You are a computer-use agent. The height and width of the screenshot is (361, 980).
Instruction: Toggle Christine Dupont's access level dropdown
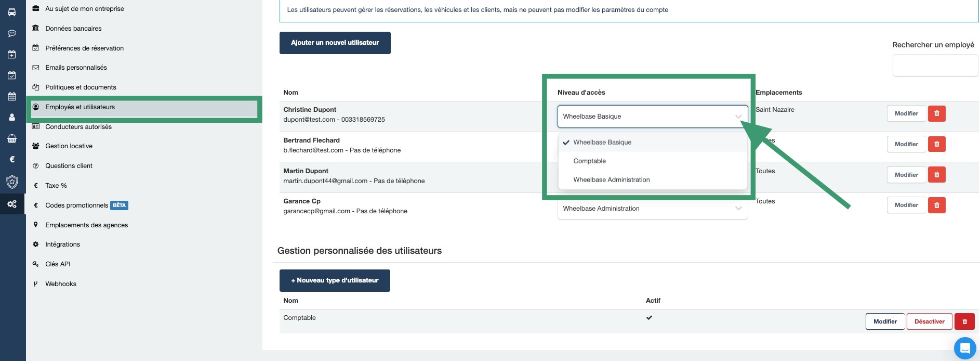pyautogui.click(x=653, y=117)
